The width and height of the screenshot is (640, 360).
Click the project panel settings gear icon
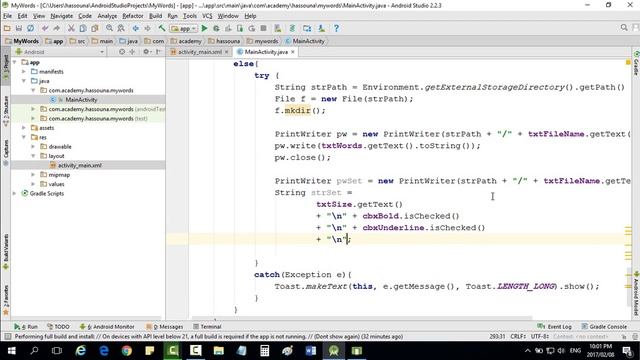146,52
